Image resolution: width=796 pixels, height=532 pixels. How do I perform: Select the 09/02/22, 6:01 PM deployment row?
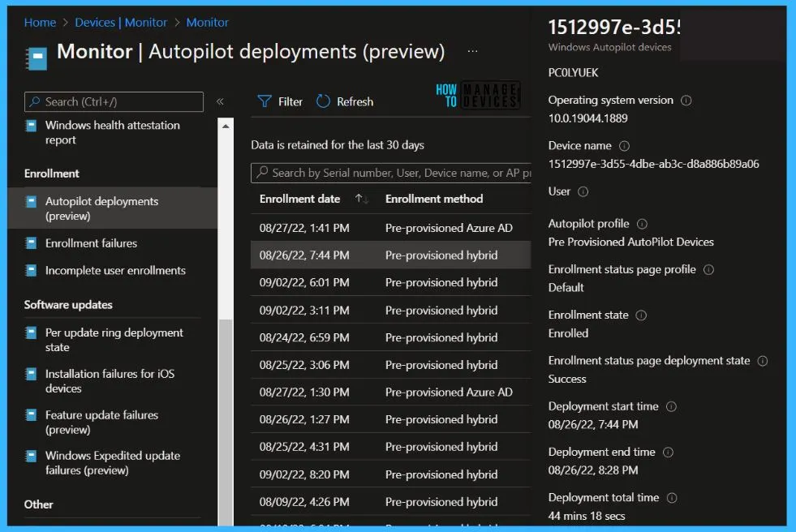point(391,282)
